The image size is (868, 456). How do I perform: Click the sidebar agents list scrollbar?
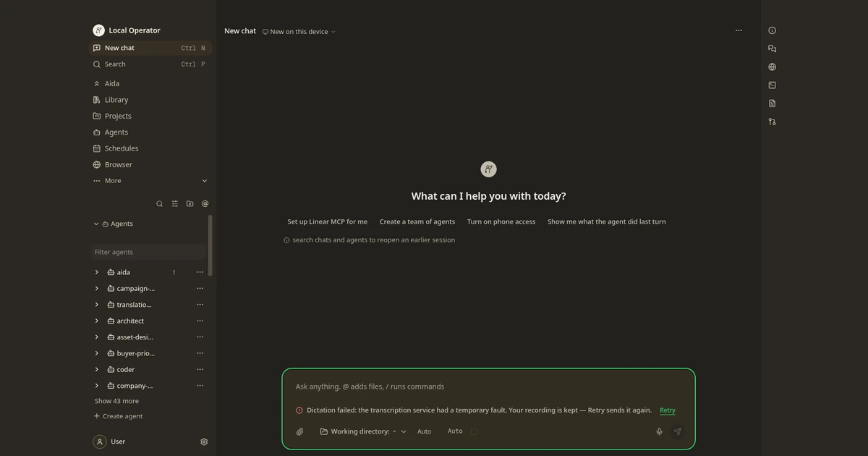pos(210,245)
